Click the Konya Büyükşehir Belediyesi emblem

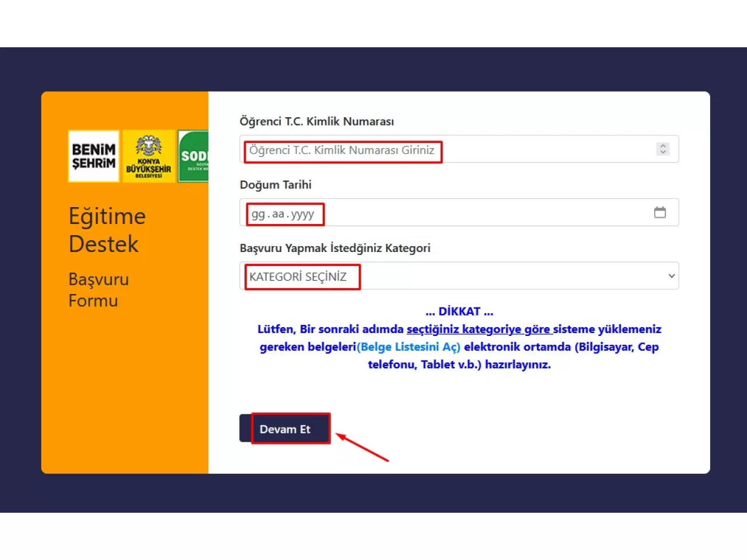(149, 156)
